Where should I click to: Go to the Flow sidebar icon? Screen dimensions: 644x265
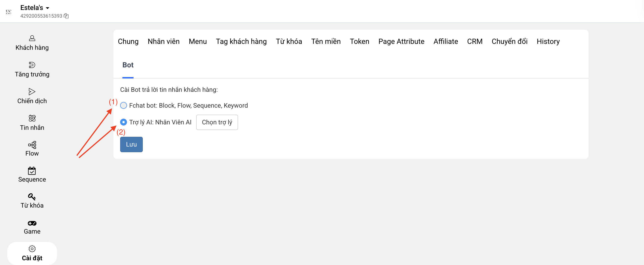[32, 145]
